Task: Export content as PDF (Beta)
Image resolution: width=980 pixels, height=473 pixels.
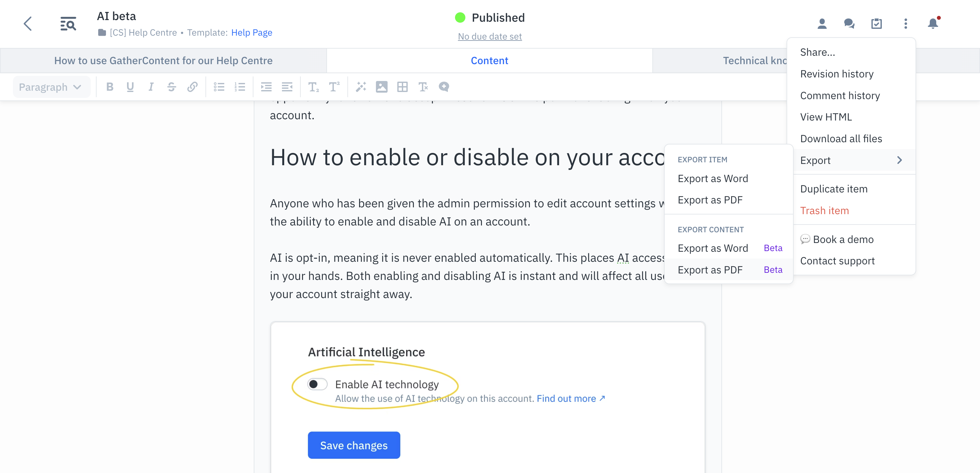Action: 729,270
